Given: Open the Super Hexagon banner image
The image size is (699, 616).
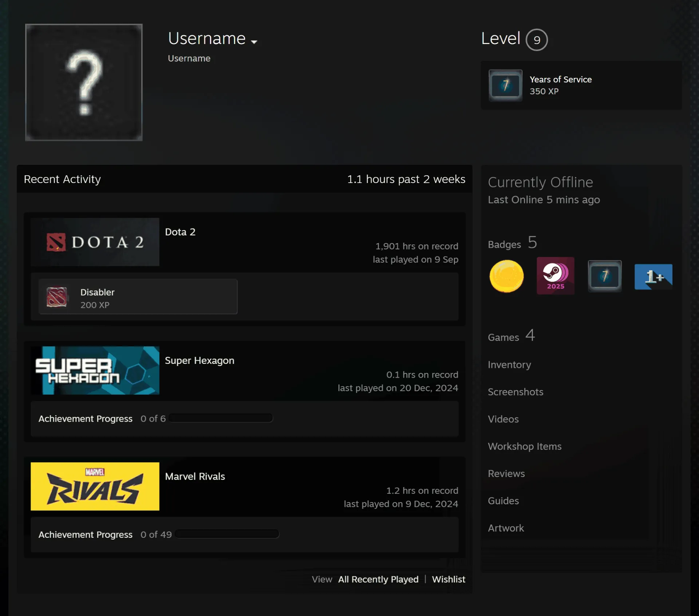Looking at the screenshot, I should click(95, 370).
